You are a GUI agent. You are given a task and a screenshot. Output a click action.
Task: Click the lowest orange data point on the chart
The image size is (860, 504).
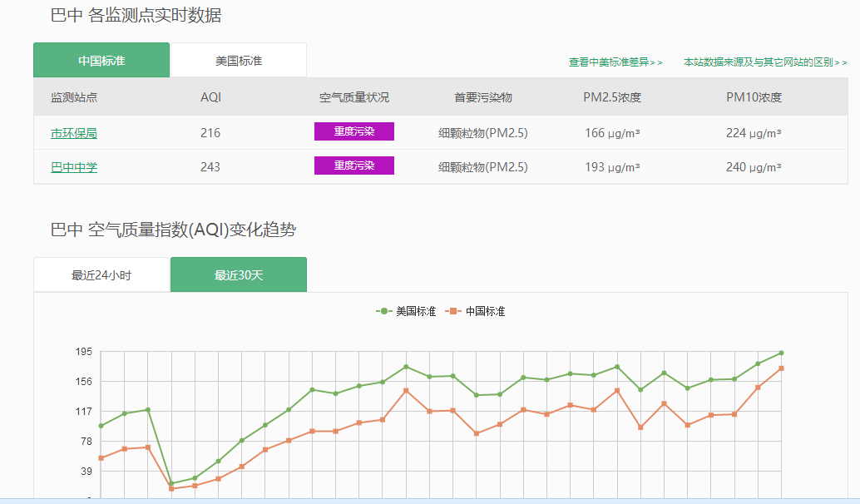click(171, 489)
